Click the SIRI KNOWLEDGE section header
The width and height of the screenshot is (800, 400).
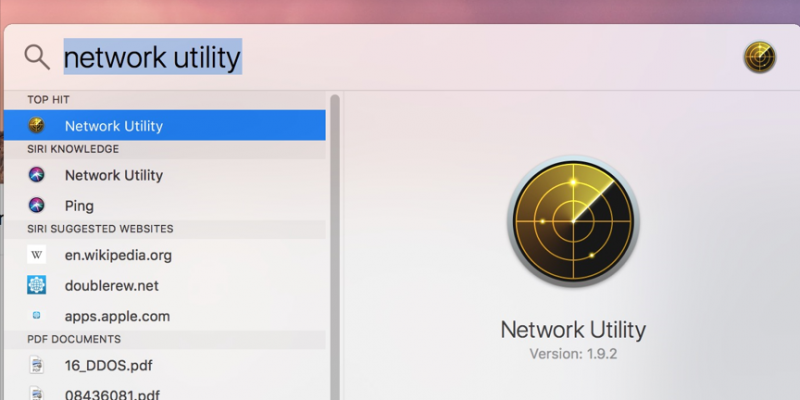pos(73,149)
